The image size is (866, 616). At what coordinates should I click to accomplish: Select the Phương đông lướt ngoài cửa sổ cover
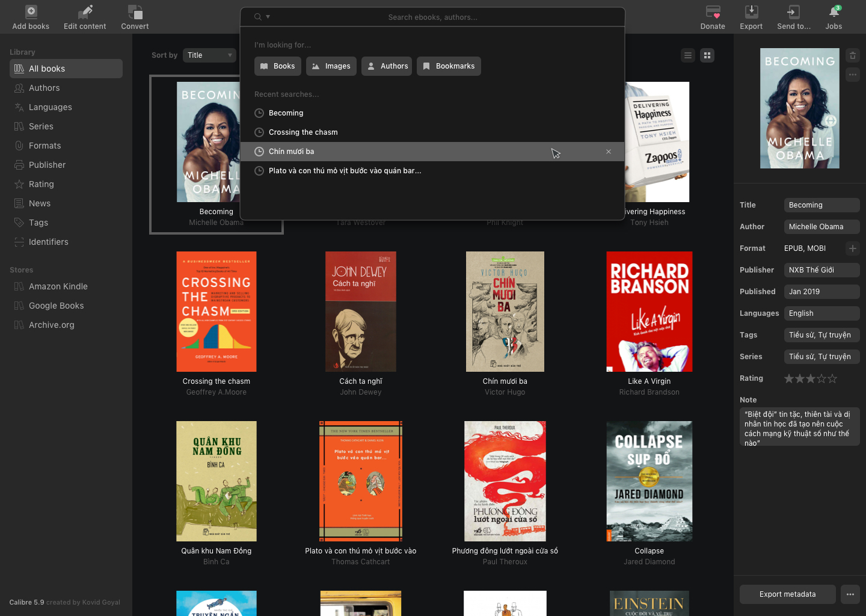point(505,481)
